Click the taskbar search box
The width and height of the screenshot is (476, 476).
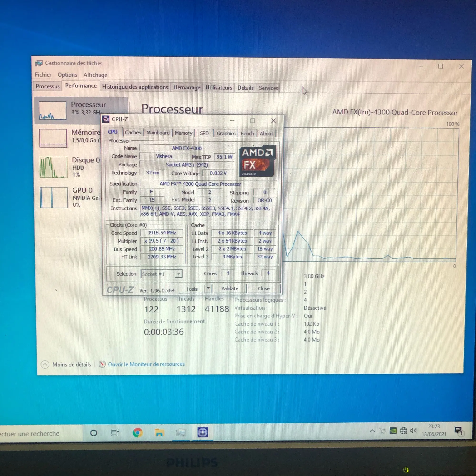tap(41, 433)
